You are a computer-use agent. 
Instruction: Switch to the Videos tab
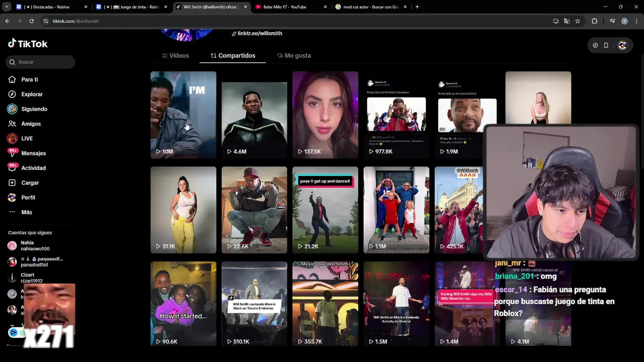[175, 55]
